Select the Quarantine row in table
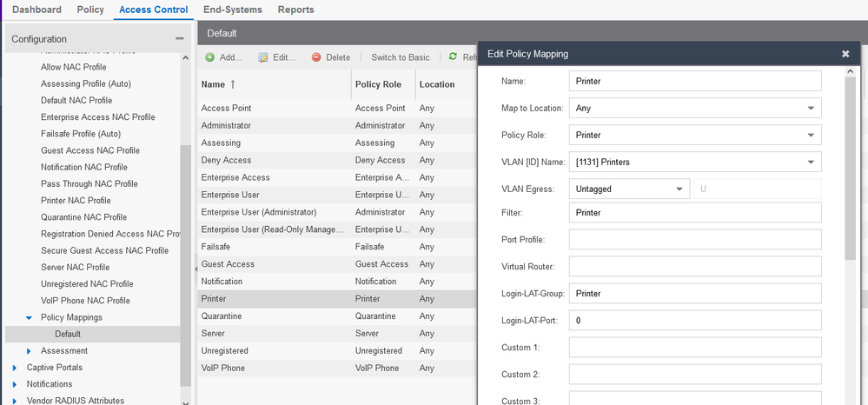 [x=222, y=316]
